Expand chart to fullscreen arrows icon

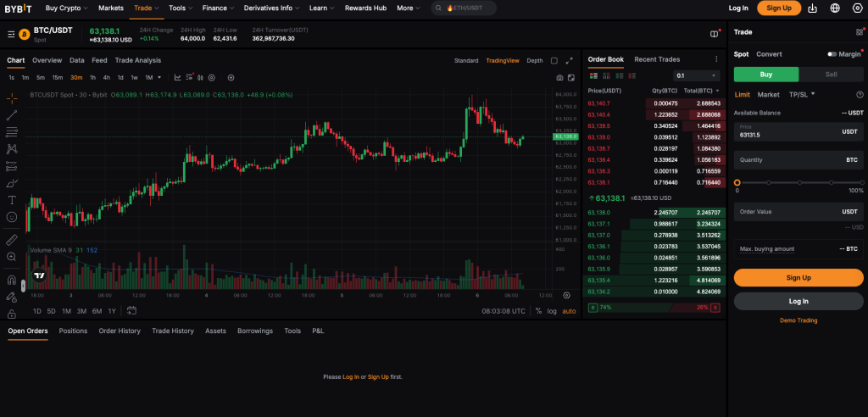[x=569, y=61]
